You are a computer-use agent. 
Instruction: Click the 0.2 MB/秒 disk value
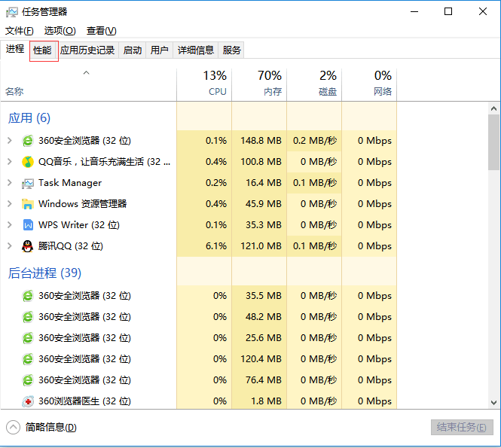tap(315, 141)
